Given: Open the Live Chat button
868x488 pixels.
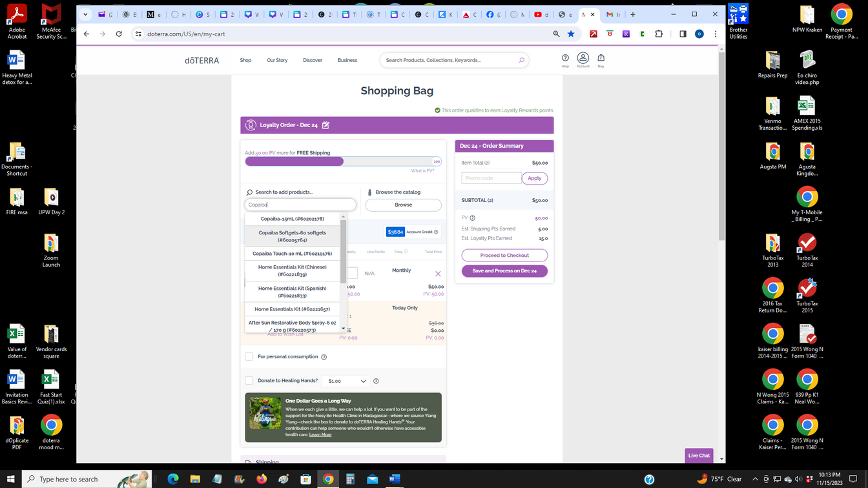Looking at the screenshot, I should coord(699,455).
